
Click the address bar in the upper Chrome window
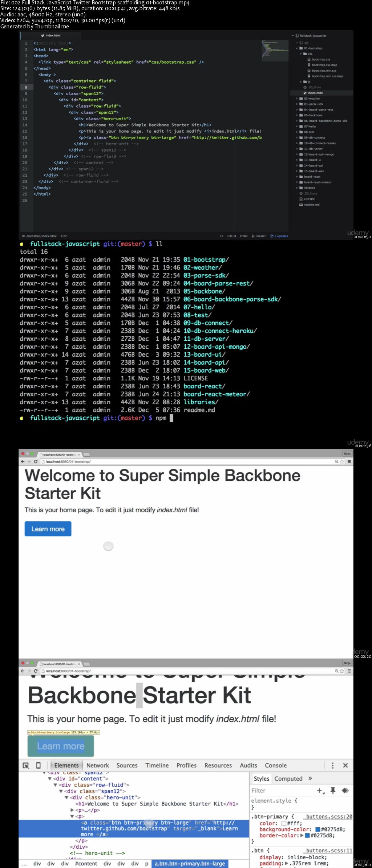pos(187,461)
